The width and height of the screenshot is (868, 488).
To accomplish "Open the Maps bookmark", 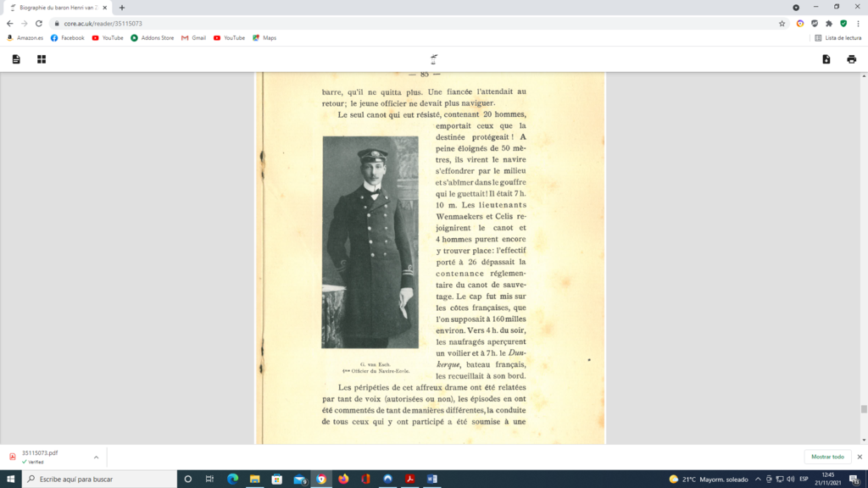I will (264, 37).
